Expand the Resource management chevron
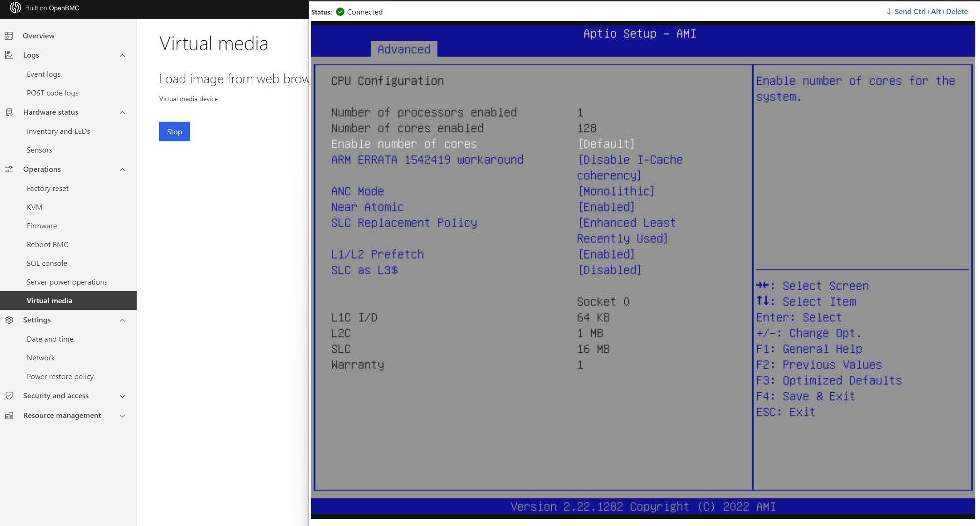This screenshot has height=526, width=980. (123, 416)
